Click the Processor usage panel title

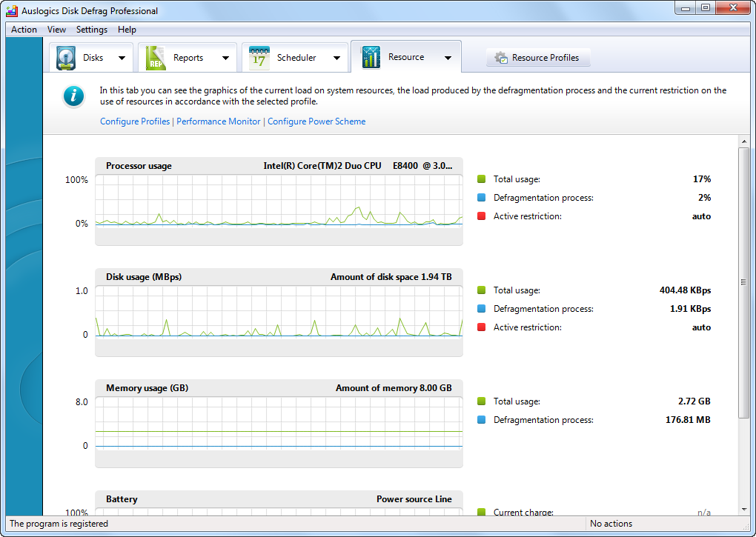[139, 166]
